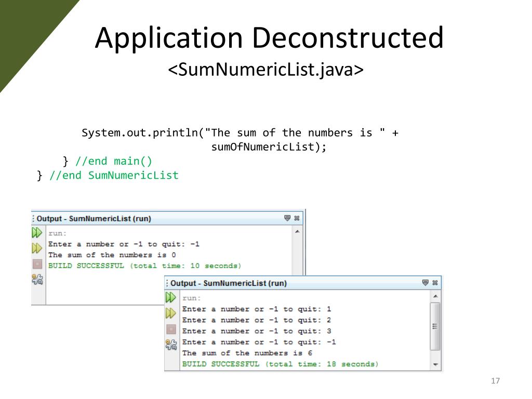This screenshot has width=532, height=399.
Task: Click 'Enter a number or -1 to quit: 1' line
Action: click(x=257, y=309)
